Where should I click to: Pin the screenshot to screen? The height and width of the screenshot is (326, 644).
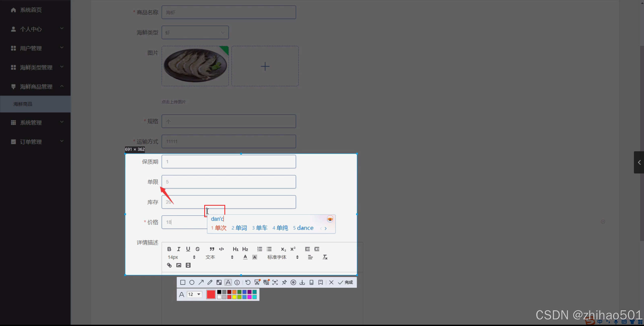(x=284, y=282)
